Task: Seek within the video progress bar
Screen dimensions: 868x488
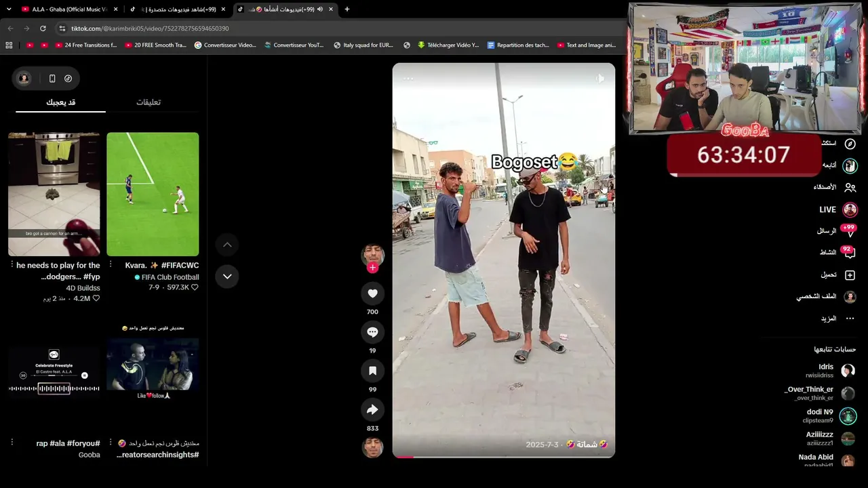Action: [504, 456]
